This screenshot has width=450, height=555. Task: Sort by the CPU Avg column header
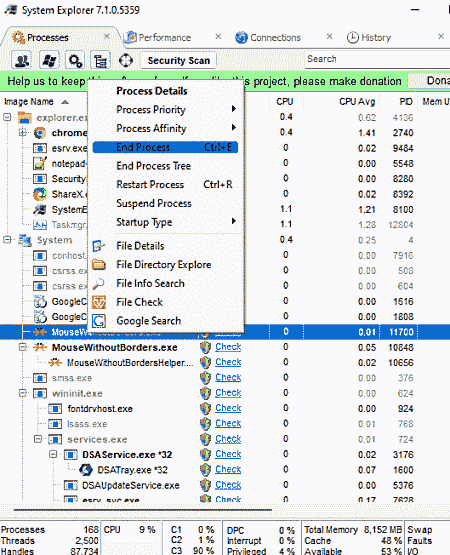357,102
